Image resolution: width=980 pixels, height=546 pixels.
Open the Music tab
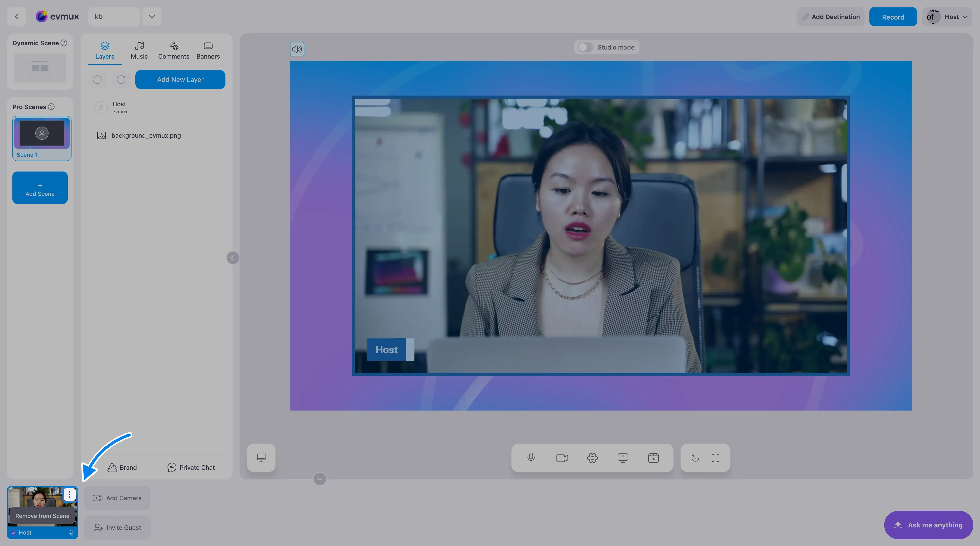[139, 51]
